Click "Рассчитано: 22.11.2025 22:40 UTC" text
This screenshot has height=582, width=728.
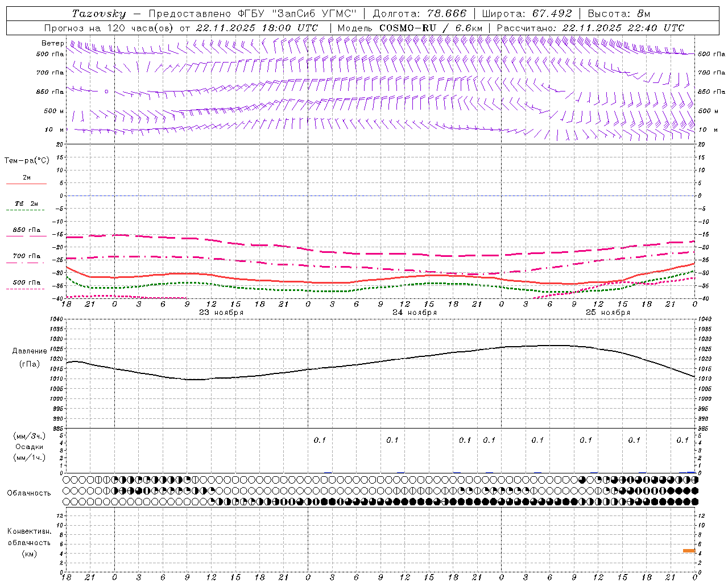(590, 28)
